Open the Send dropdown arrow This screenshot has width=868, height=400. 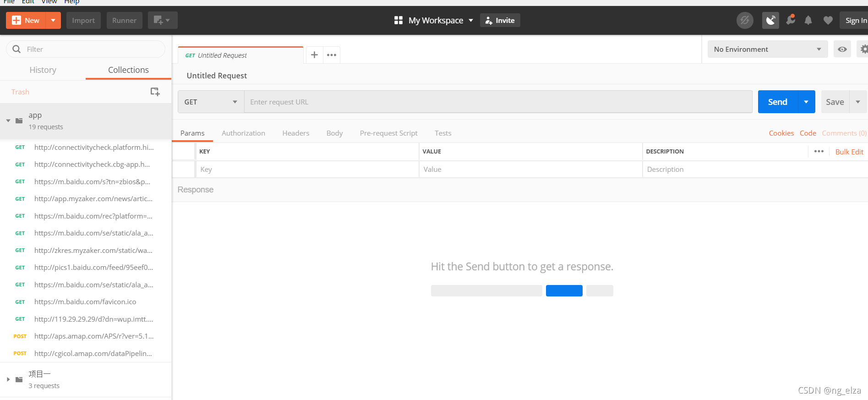tap(806, 102)
